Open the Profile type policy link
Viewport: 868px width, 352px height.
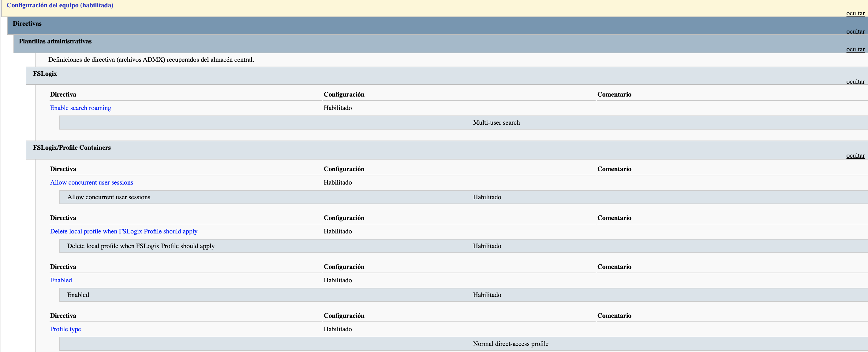[x=65, y=329]
